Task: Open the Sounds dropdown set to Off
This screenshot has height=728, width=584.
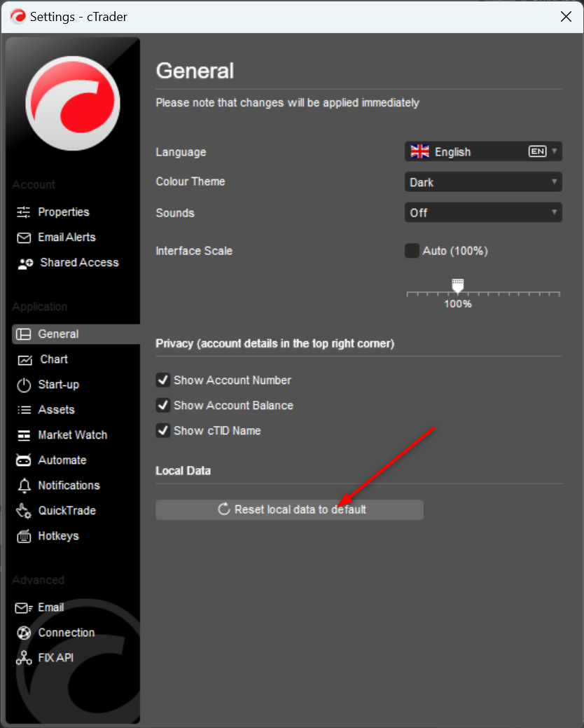Action: pos(483,212)
